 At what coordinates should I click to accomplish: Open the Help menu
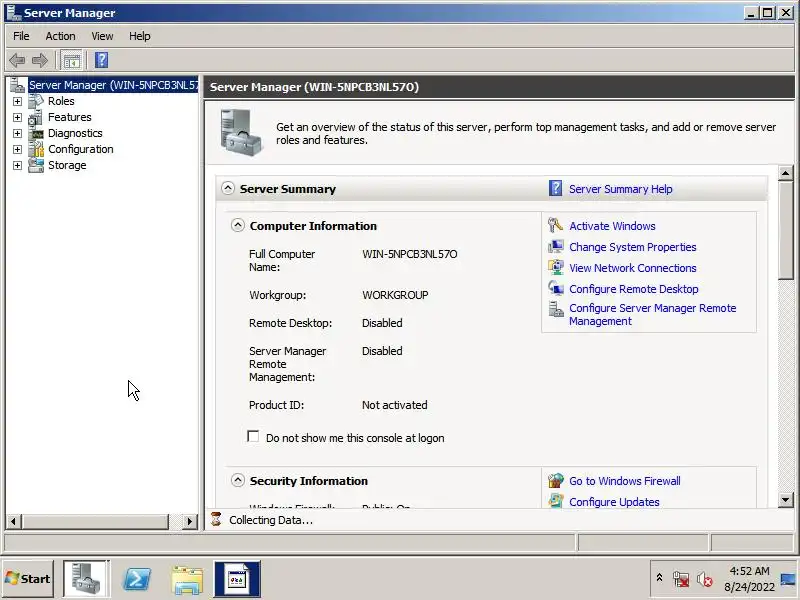[139, 36]
